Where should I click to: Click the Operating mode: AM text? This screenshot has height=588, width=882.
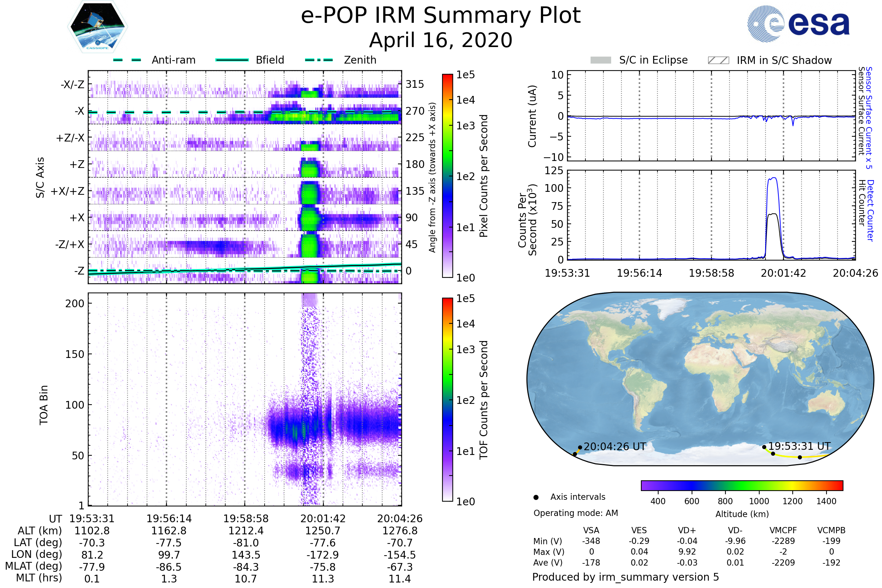(576, 513)
